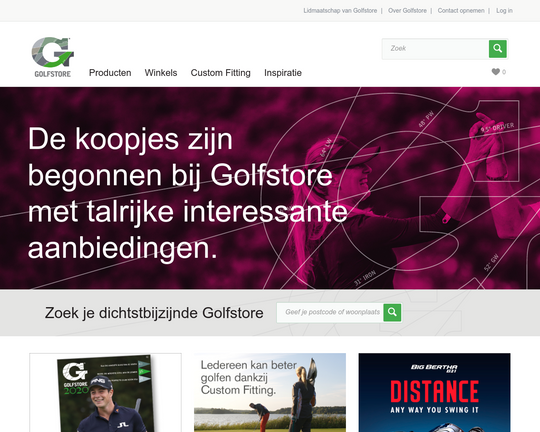This screenshot has width=540, height=432.
Task: Focus the postcode of woonplaats field
Action: click(330, 312)
